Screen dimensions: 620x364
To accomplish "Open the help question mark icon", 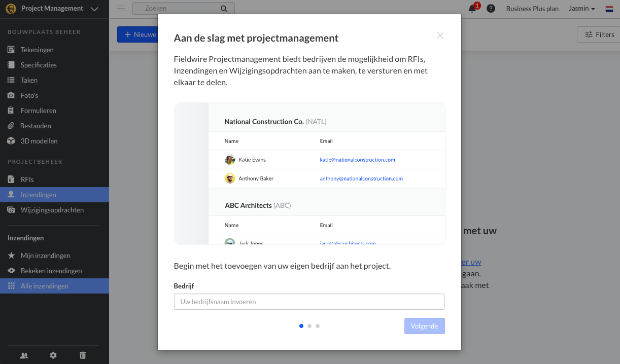I will pos(491,9).
